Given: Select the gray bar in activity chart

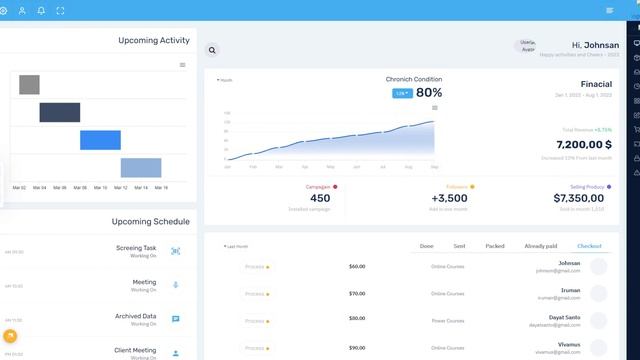Looking at the screenshot, I should (x=29, y=84).
